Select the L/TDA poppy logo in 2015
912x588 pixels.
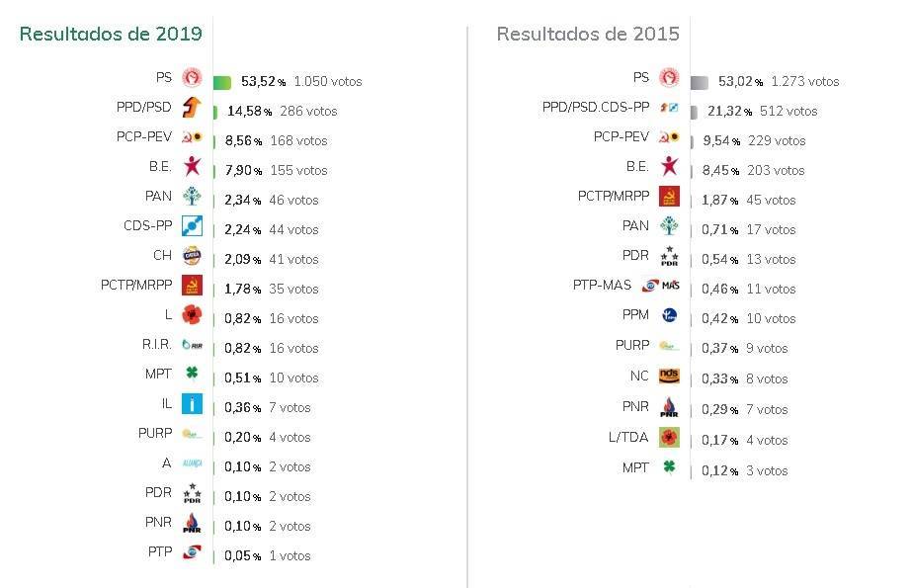669,438
